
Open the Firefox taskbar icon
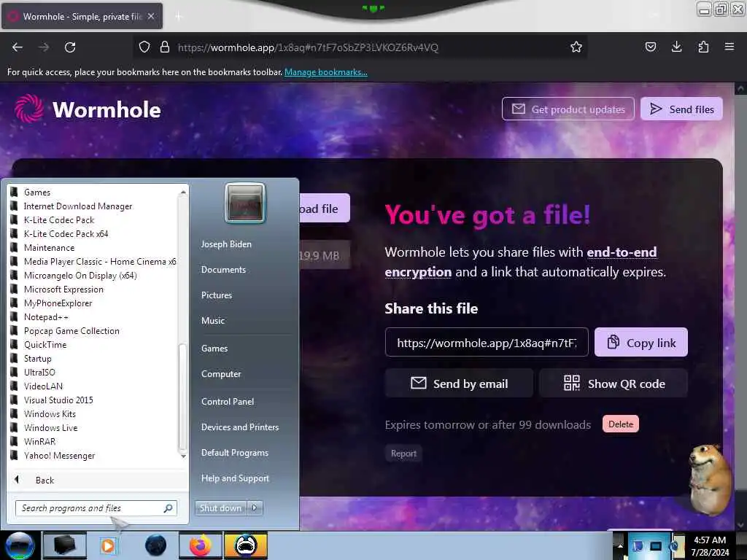(200, 545)
